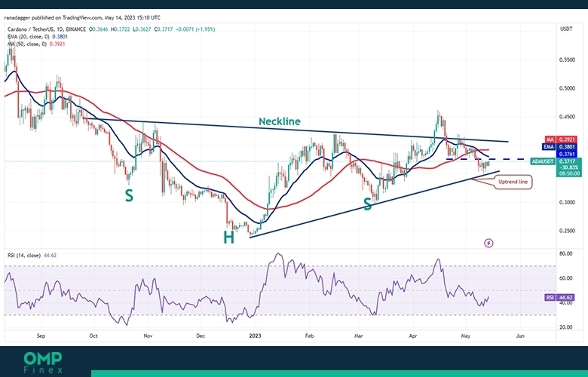Click the 20.00 RSI axis label

(x=566, y=327)
